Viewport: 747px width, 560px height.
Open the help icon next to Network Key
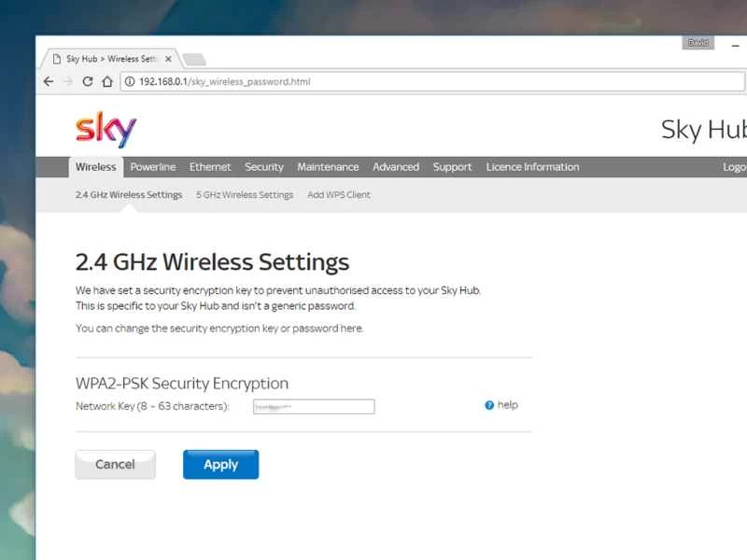tap(487, 404)
